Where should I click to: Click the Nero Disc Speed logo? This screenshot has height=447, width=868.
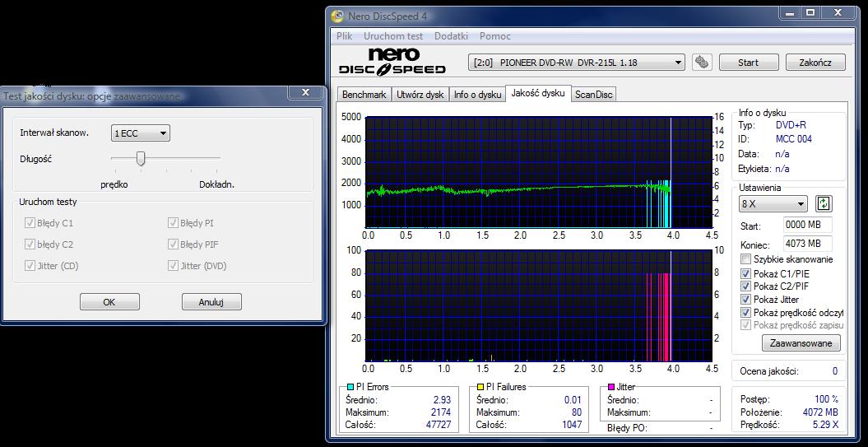tap(392, 62)
